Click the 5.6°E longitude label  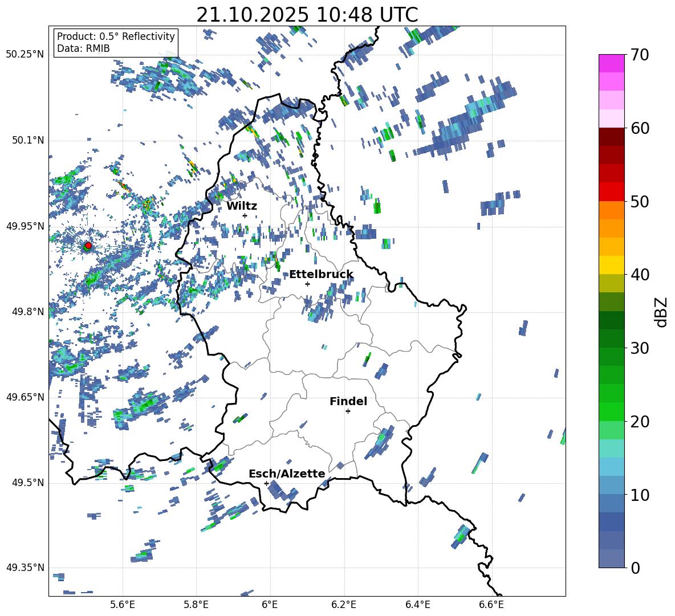click(123, 605)
